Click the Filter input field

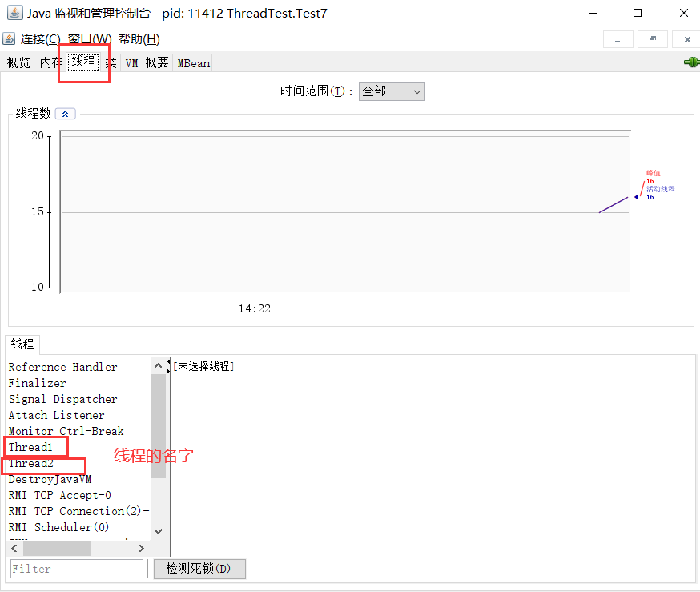pyautogui.click(x=77, y=569)
